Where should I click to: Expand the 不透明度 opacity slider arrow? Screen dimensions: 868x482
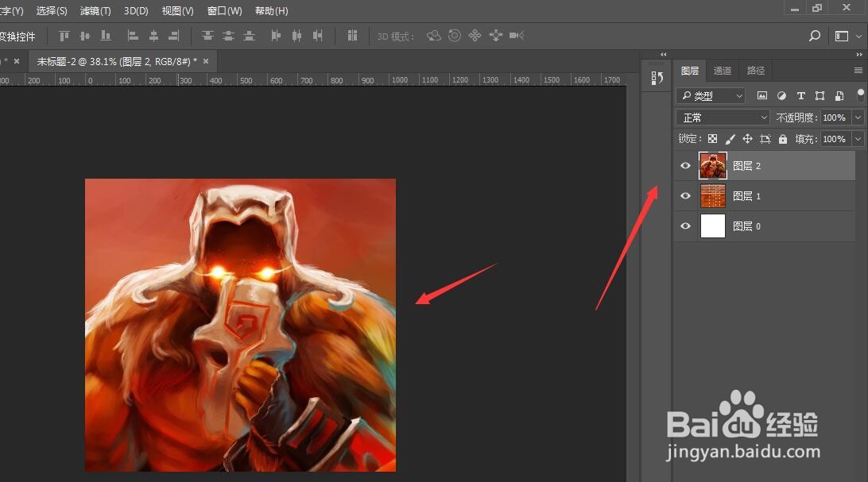(858, 118)
